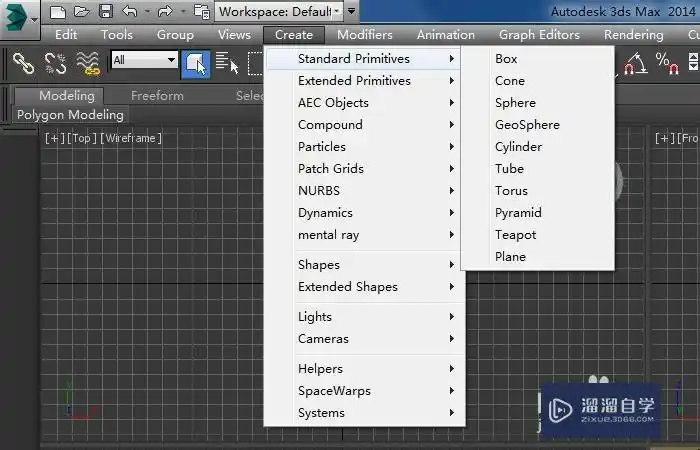
Task: Open the Workspace Default dropdown
Action: tap(280, 12)
